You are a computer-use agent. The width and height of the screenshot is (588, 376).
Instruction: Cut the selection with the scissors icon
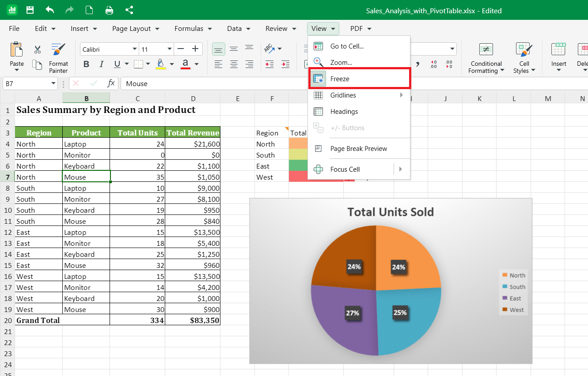click(x=38, y=49)
